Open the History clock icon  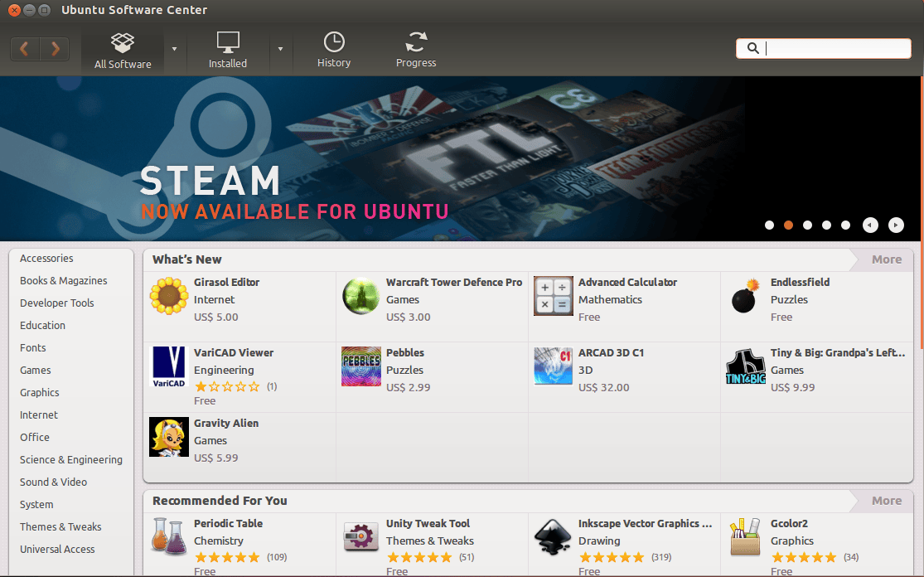point(334,41)
